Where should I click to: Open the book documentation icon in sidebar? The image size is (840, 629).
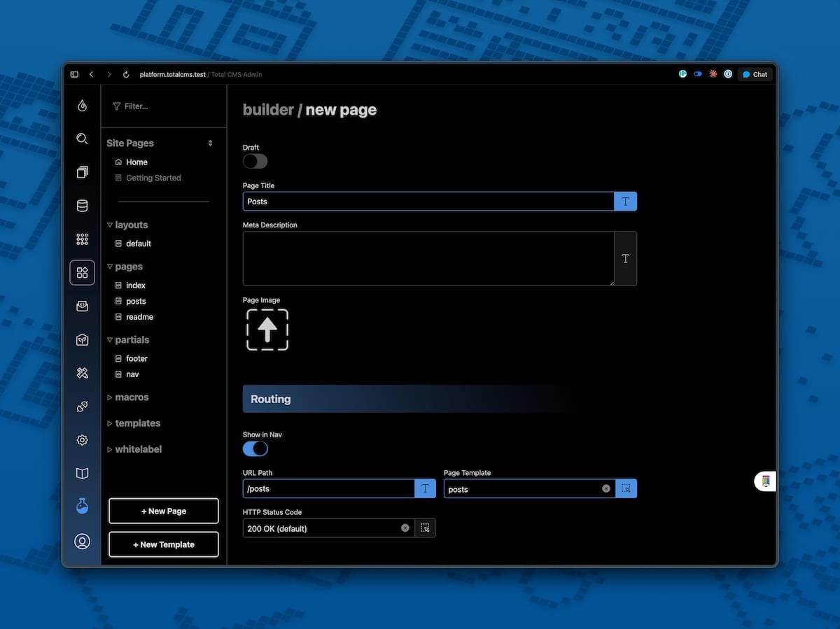pyautogui.click(x=82, y=474)
